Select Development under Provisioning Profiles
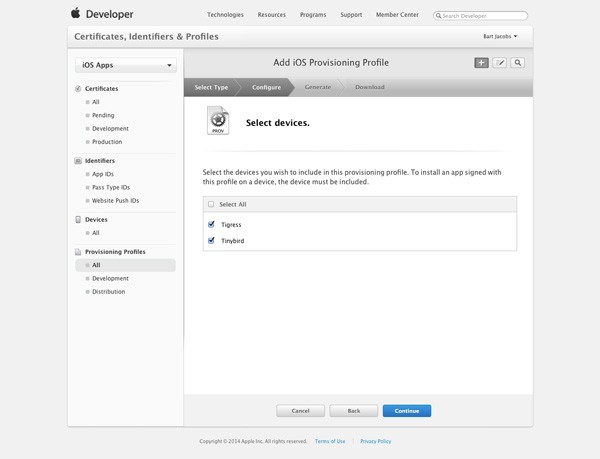The image size is (600, 459). tap(110, 278)
